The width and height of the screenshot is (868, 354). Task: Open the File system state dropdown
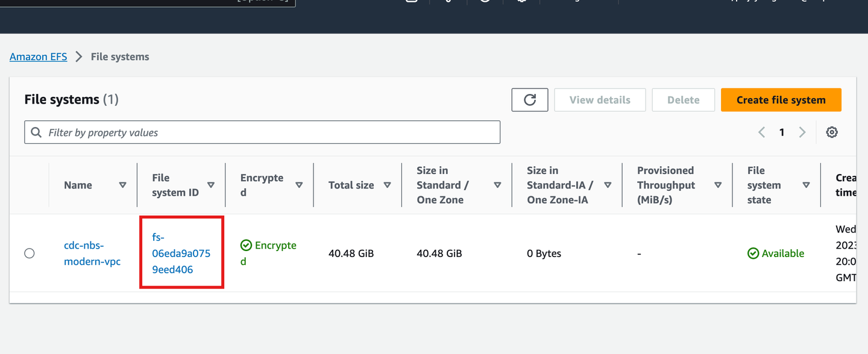click(806, 185)
